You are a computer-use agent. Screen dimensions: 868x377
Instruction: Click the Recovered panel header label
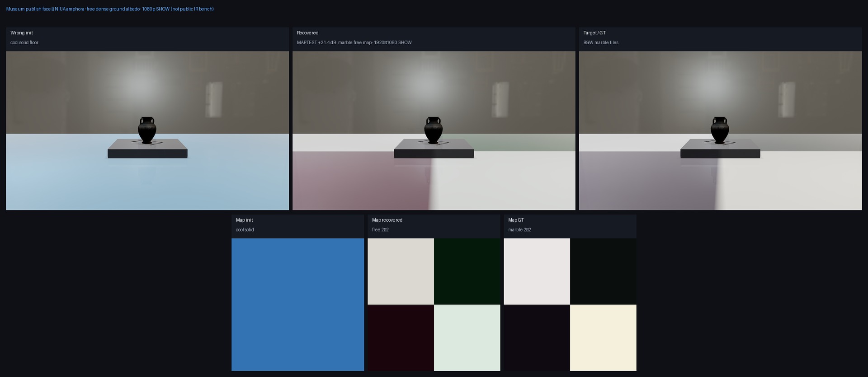point(308,33)
